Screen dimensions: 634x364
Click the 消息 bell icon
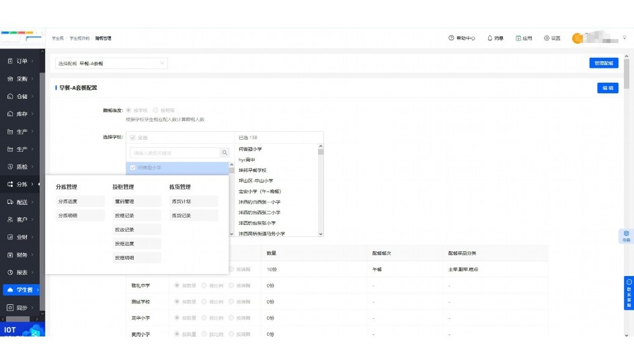click(490, 38)
